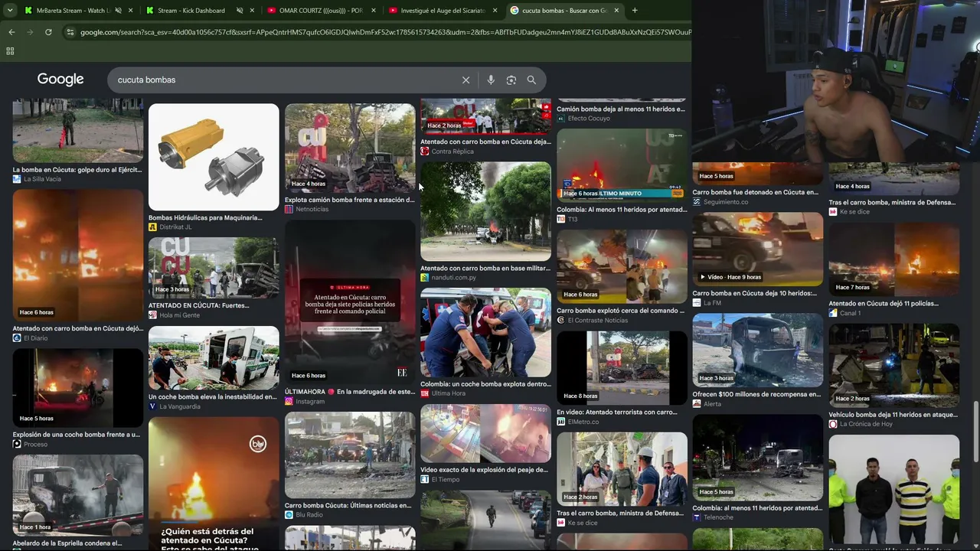Click the Última Hora source icon
This screenshot has height=551, width=980.
424,393
